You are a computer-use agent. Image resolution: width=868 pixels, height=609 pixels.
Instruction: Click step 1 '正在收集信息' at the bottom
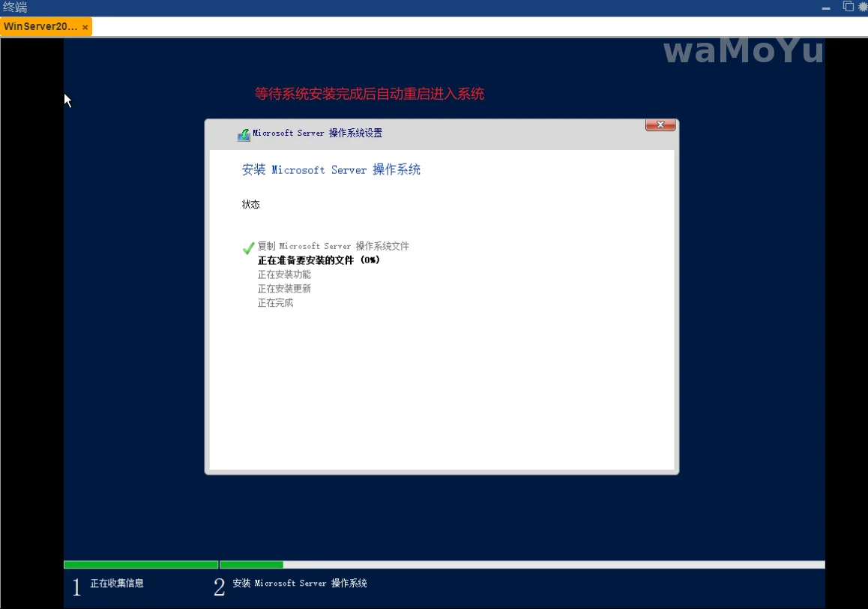tap(117, 583)
